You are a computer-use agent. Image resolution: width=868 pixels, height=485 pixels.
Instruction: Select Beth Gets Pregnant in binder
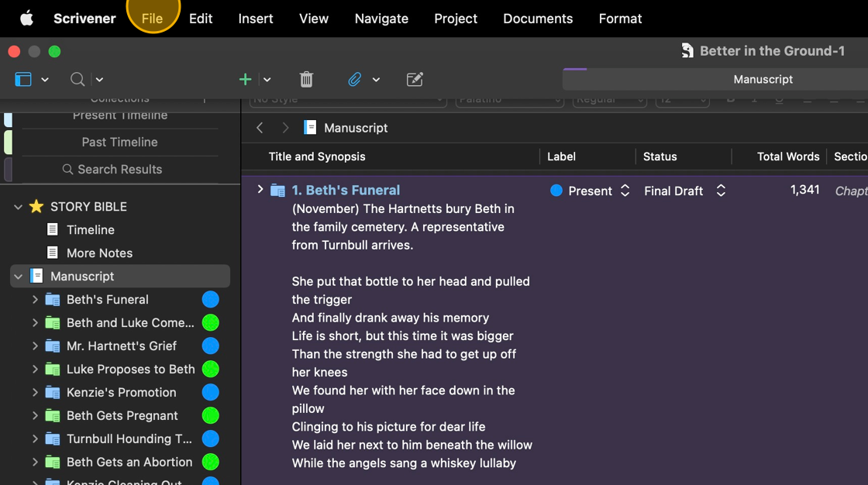pos(122,416)
